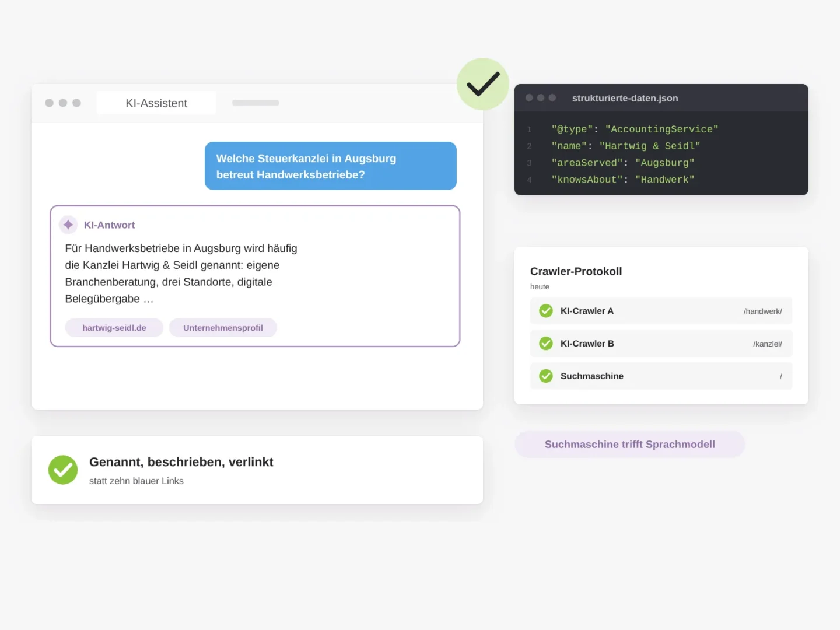The height and width of the screenshot is (630, 840).
Task: Click the KI-Crawler B log row
Action: tap(661, 344)
